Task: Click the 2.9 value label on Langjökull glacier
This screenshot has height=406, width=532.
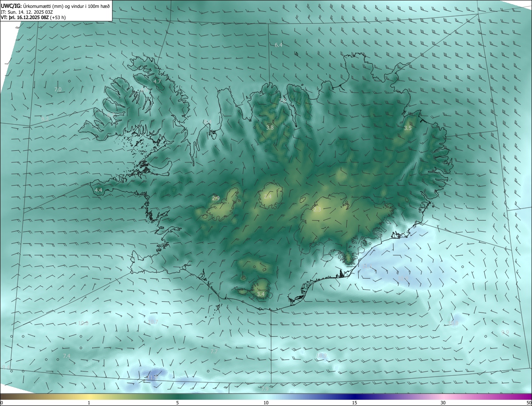Action: pyautogui.click(x=216, y=198)
